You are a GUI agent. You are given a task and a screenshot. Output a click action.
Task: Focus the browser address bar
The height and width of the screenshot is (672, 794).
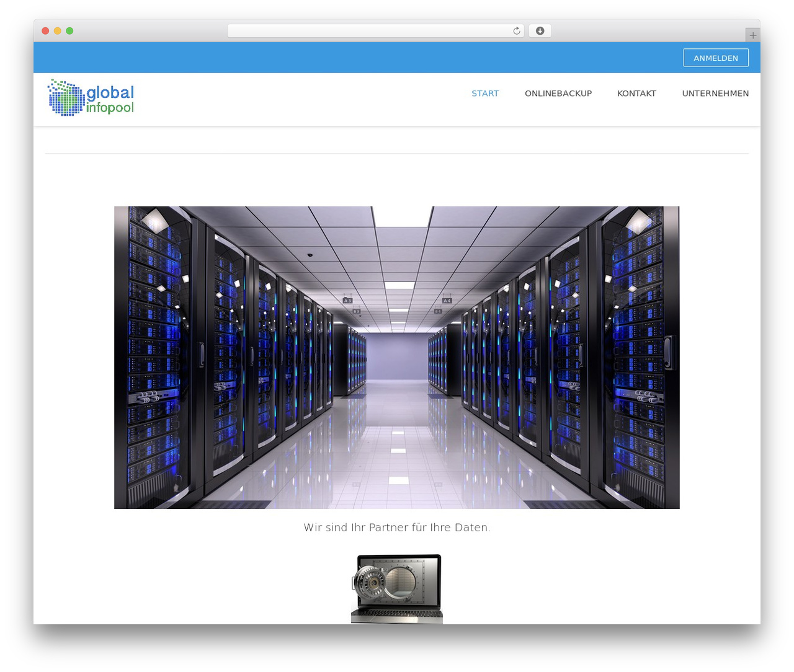coord(375,31)
